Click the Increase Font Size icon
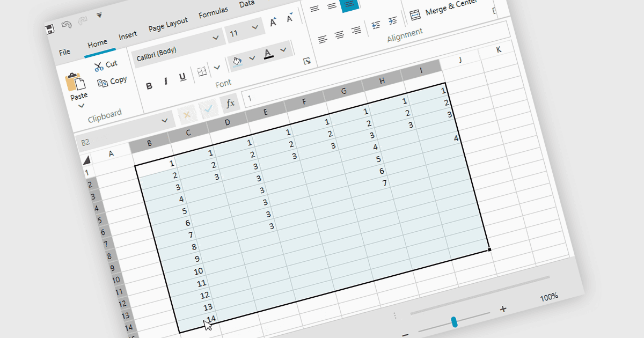The width and height of the screenshot is (644, 338). 273,22
